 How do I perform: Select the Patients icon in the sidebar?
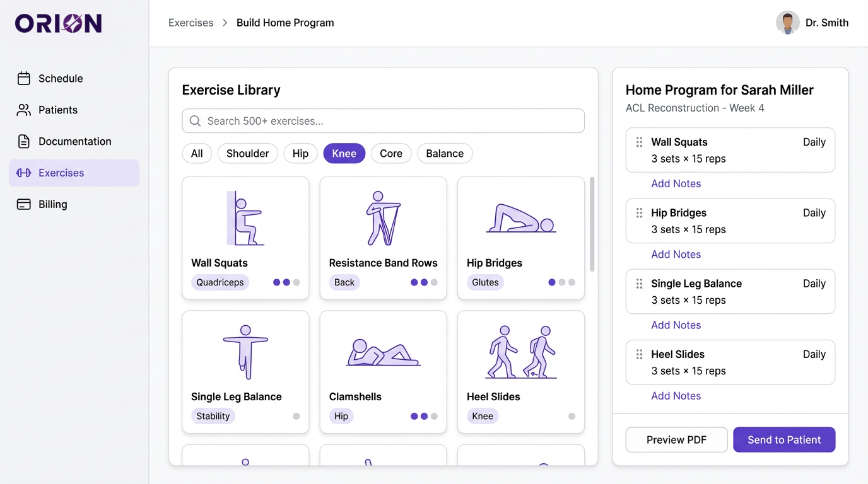[x=24, y=110]
